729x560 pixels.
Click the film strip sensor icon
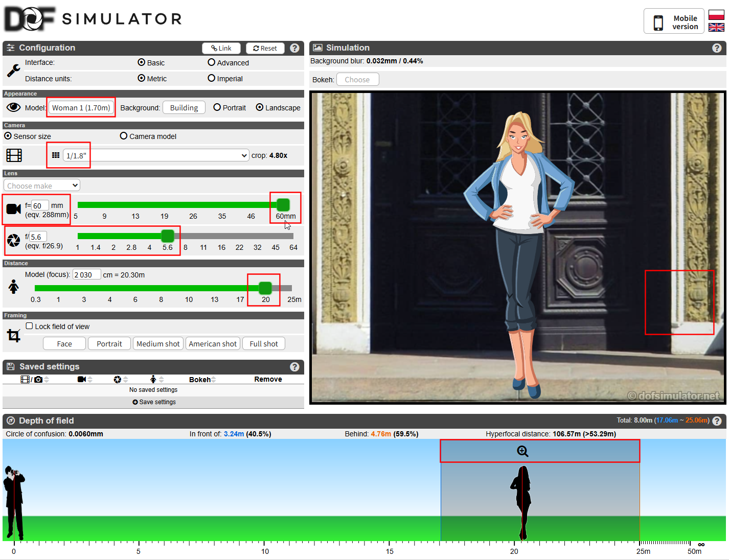point(14,155)
